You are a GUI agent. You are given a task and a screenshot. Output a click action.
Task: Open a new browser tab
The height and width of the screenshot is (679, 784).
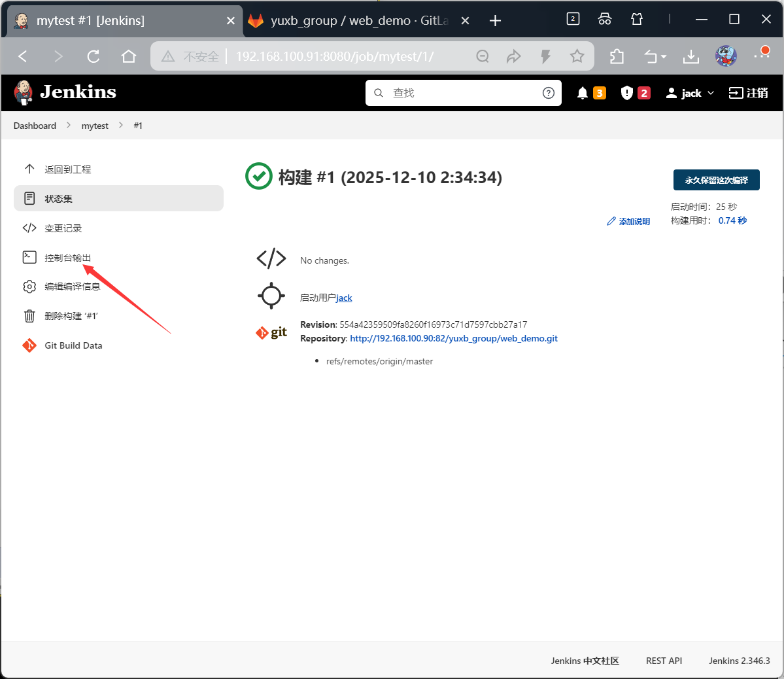[495, 20]
